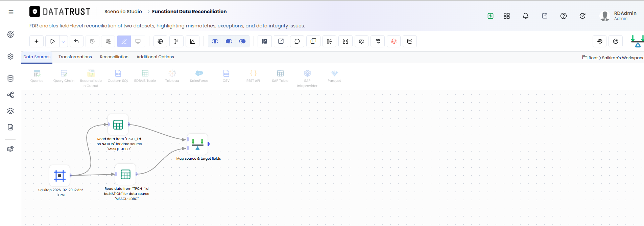The height and width of the screenshot is (226, 644).
Task: Click the version restore icon on right toolbar
Action: point(600,41)
